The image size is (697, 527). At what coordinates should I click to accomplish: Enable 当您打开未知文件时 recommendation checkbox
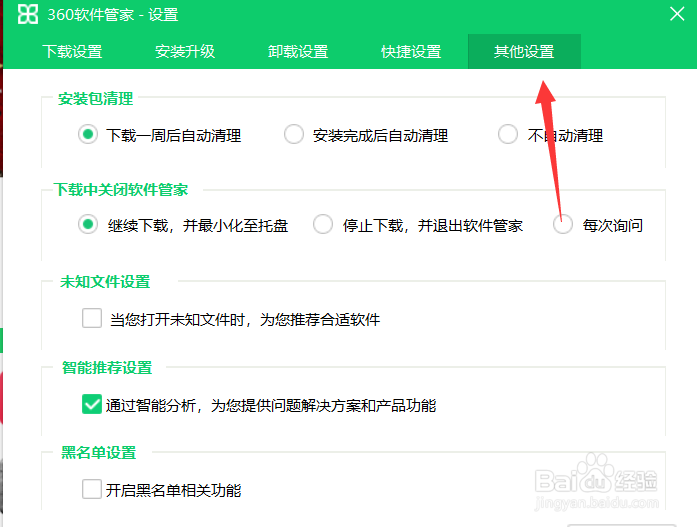click(92, 318)
